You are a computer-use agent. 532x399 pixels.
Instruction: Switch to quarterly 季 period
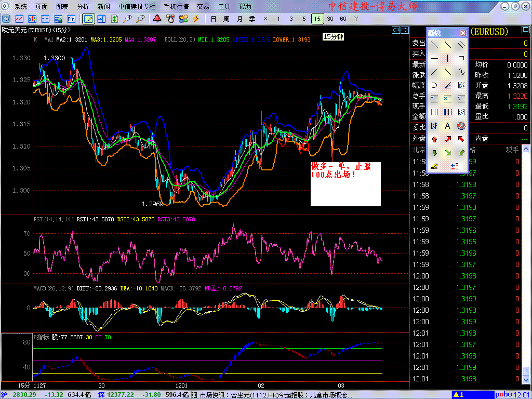pos(252,19)
